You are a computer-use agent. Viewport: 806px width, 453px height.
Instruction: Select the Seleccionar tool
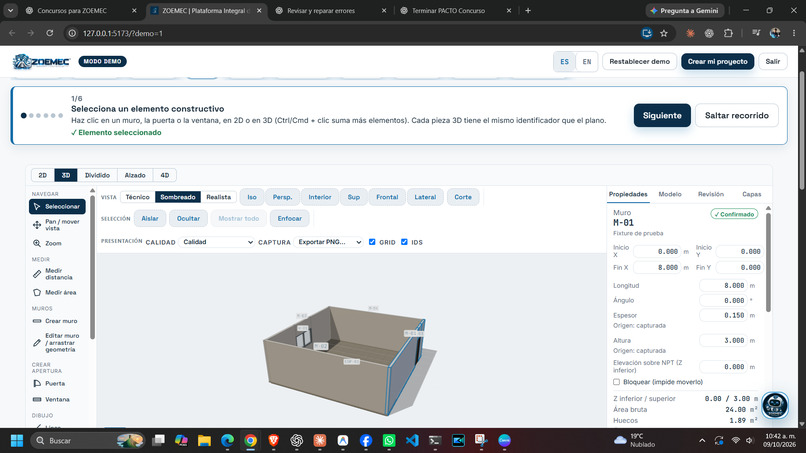pyautogui.click(x=57, y=207)
